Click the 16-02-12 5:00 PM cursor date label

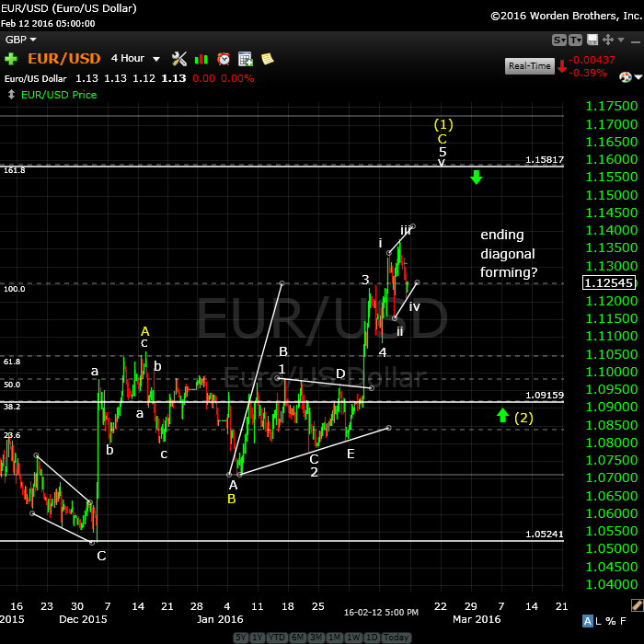tap(381, 613)
